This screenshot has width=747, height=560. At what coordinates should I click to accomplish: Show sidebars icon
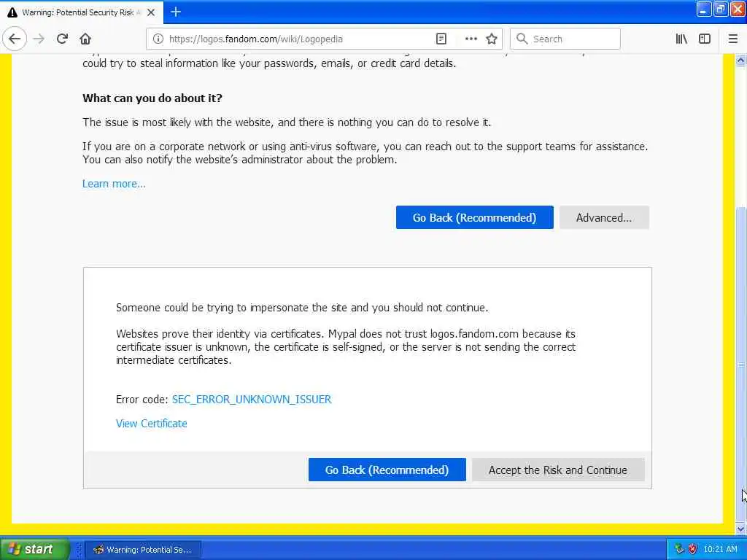tap(705, 39)
